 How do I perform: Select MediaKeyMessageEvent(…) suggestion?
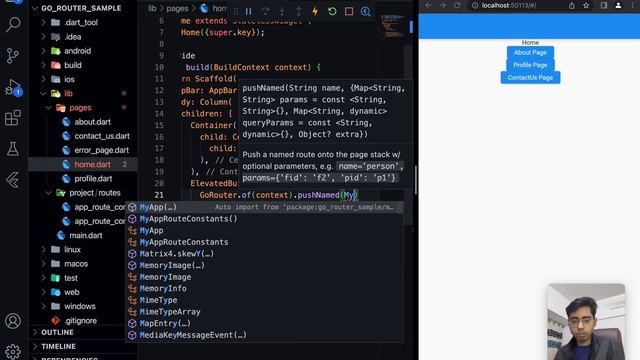[x=264, y=335]
